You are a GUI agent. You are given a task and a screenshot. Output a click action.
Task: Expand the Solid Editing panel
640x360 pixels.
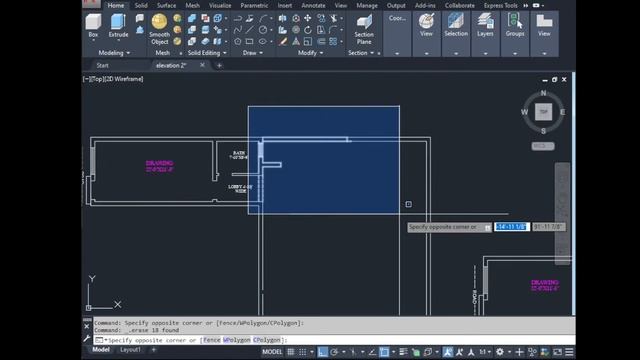click(x=207, y=53)
